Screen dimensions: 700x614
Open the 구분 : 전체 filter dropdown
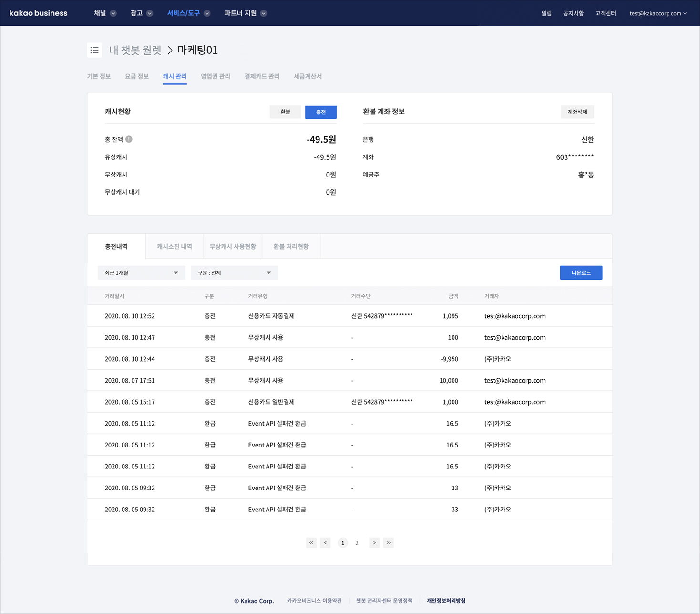click(x=234, y=273)
